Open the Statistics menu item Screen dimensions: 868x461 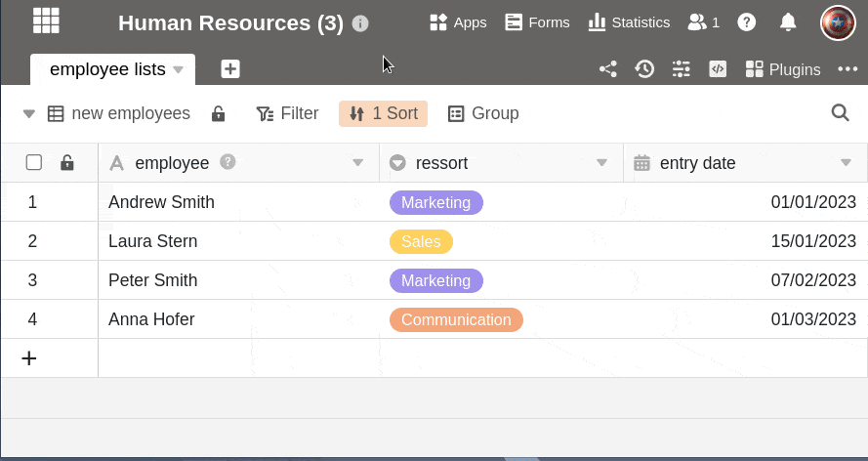629,21
